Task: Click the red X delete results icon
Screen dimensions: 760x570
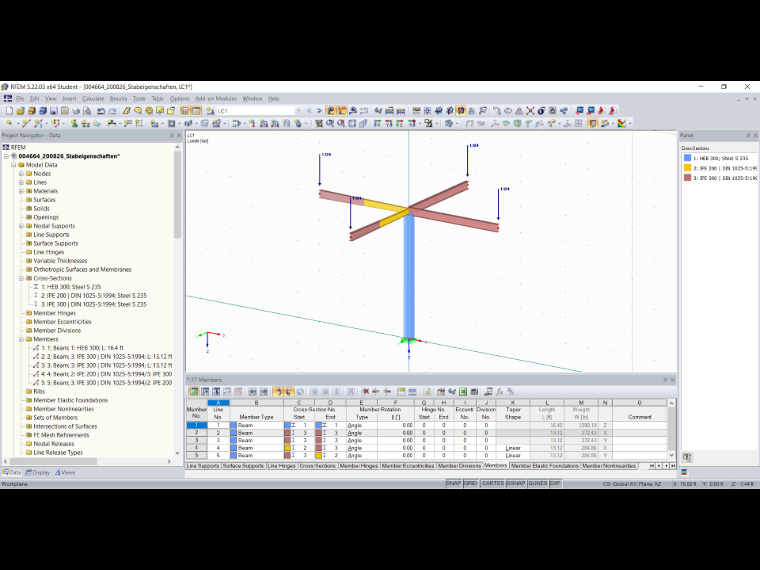Action: 530,111
